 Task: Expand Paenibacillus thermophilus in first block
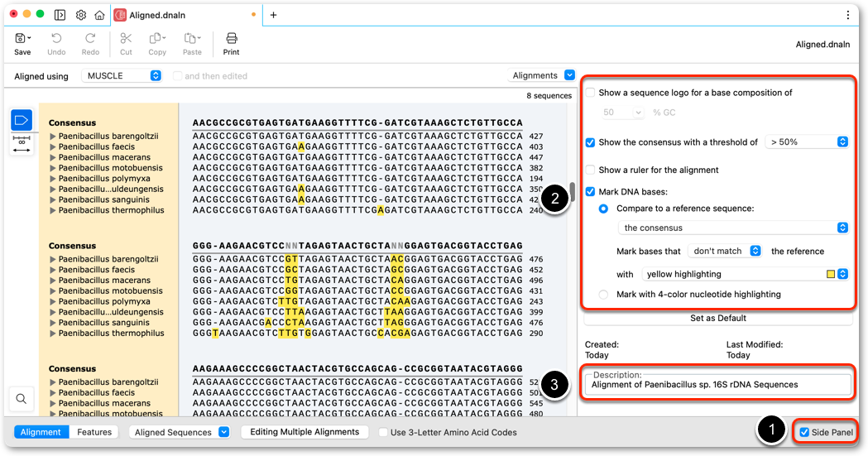53,210
